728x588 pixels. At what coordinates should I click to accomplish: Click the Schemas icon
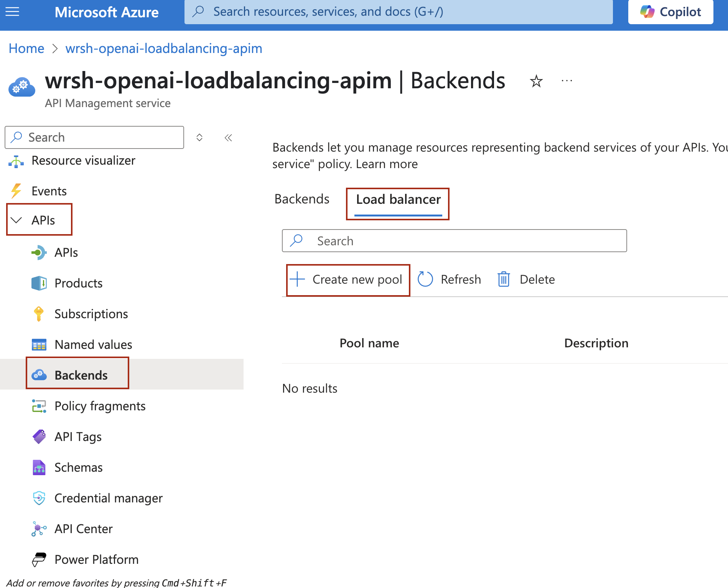[39, 467]
